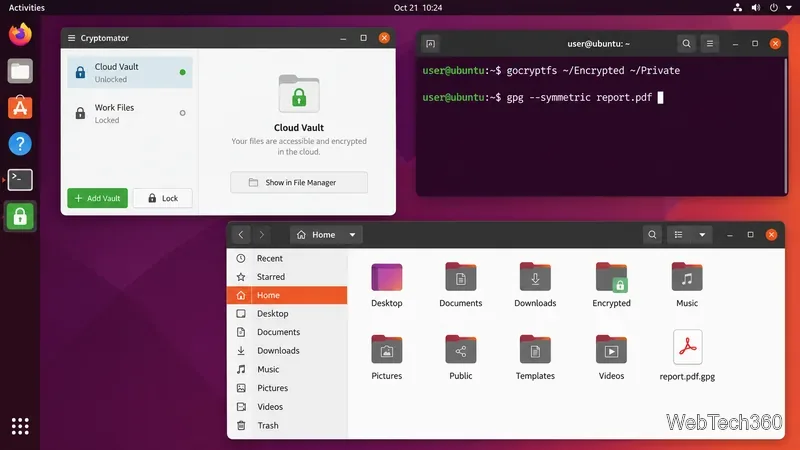Expand Home path dropdown in Files
Screen dimensions: 800x450
coord(352,235)
